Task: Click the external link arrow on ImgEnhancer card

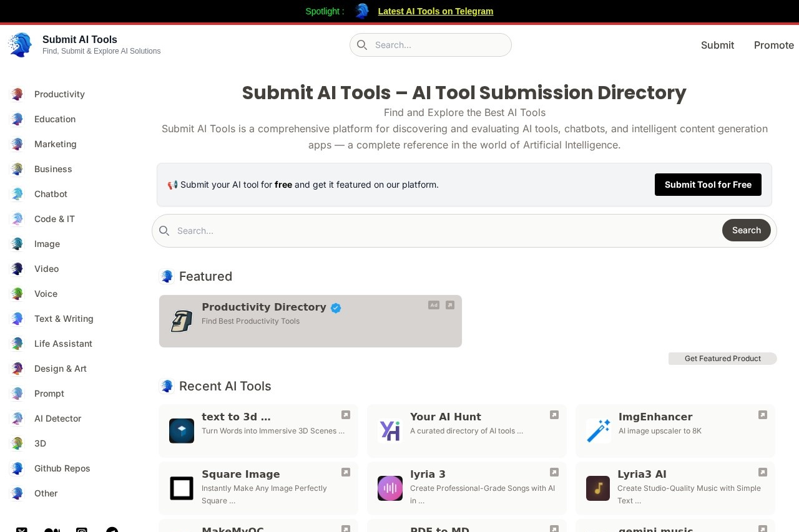Action: coord(762,414)
